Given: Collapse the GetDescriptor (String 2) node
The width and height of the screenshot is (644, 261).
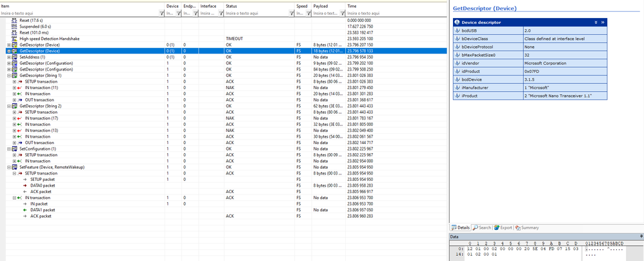Looking at the screenshot, I should (x=9, y=106).
